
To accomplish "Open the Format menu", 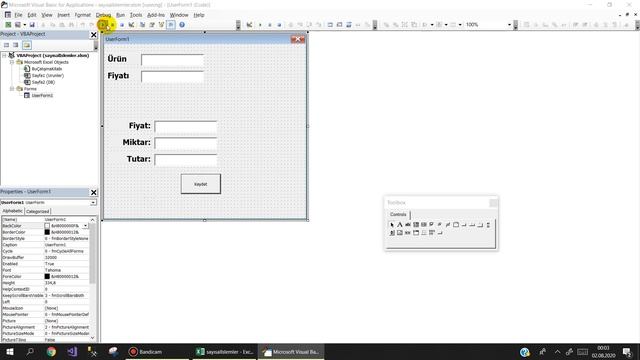I will [x=82, y=15].
